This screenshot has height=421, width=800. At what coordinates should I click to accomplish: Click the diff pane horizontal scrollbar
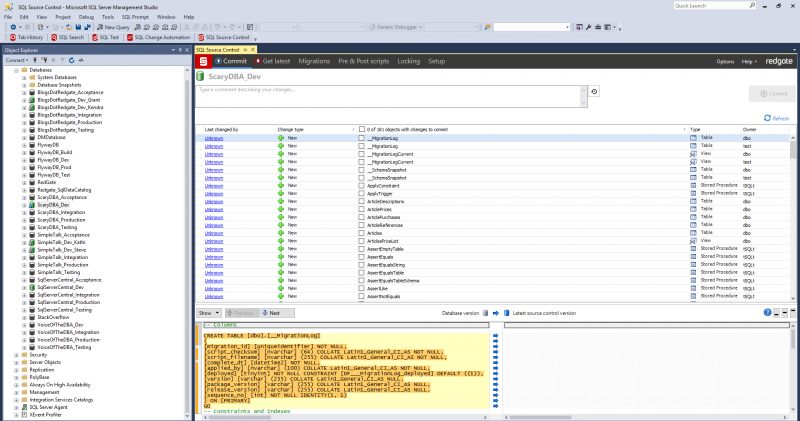pyautogui.click(x=345, y=417)
